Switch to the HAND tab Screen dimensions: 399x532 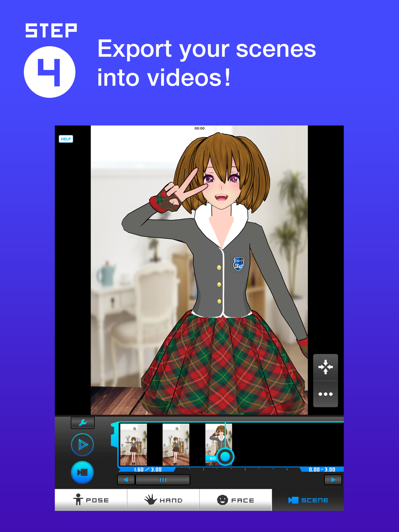click(x=163, y=500)
